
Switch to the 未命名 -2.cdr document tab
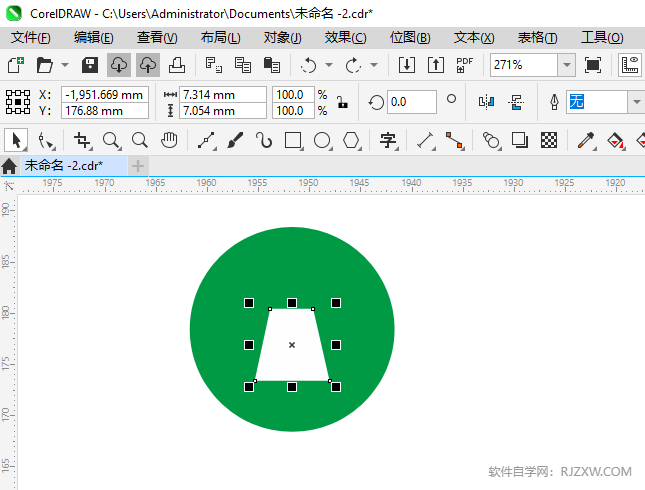(x=74, y=166)
